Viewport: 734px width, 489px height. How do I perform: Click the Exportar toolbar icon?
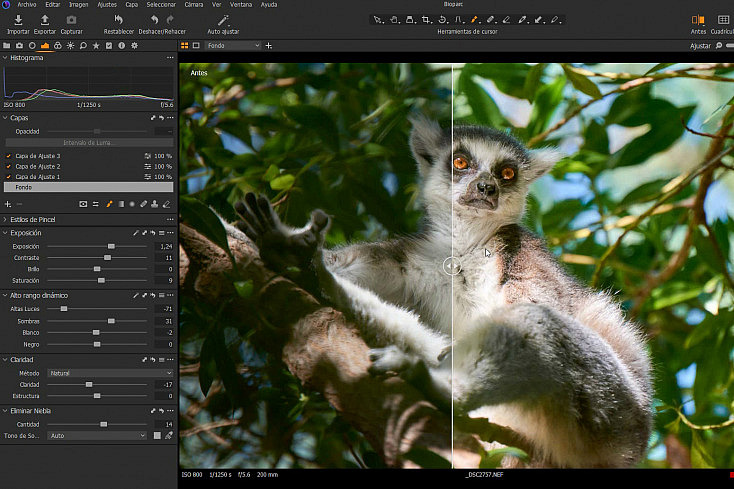pos(45,20)
